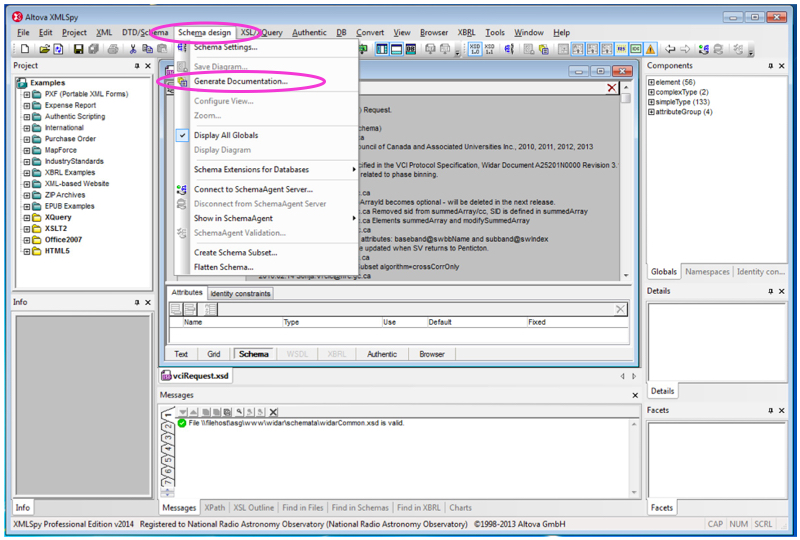800x540 pixels.
Task: Click the Back arrow toolbar icon
Action: (670, 49)
